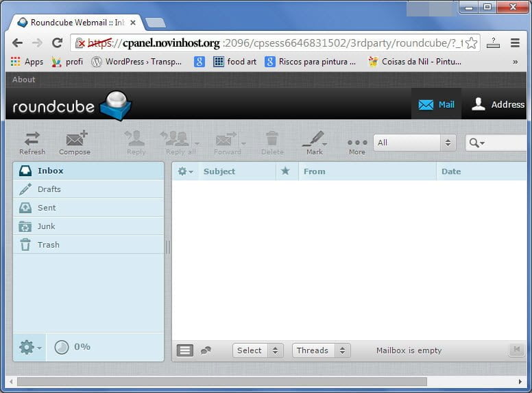Screen dimensions: 532x393
Task: Open the Trash folder
Action: pos(88,245)
